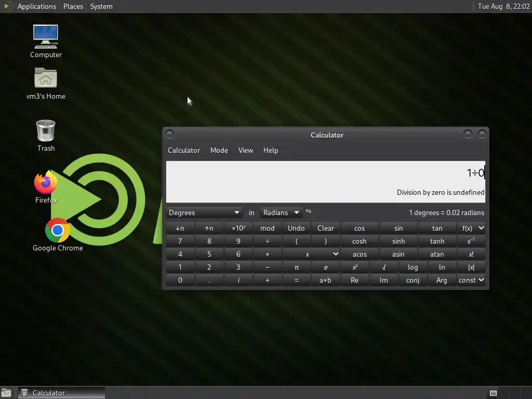
Task: Click the x to the power y button
Action: click(x=355, y=268)
